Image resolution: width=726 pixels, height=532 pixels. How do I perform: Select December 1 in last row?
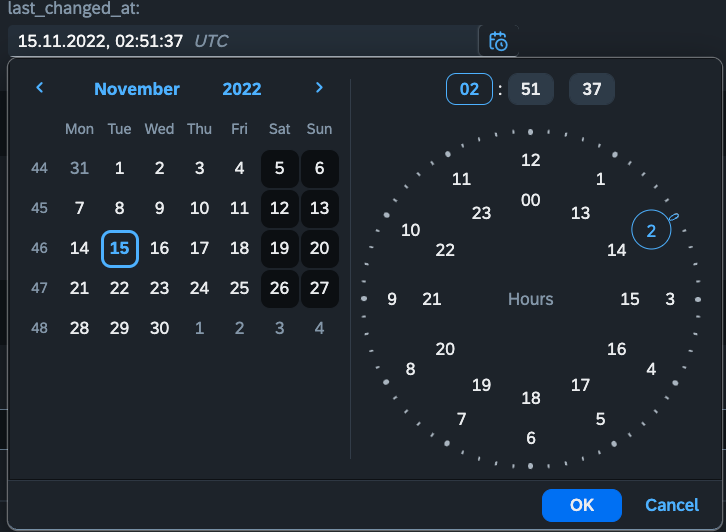pos(200,328)
